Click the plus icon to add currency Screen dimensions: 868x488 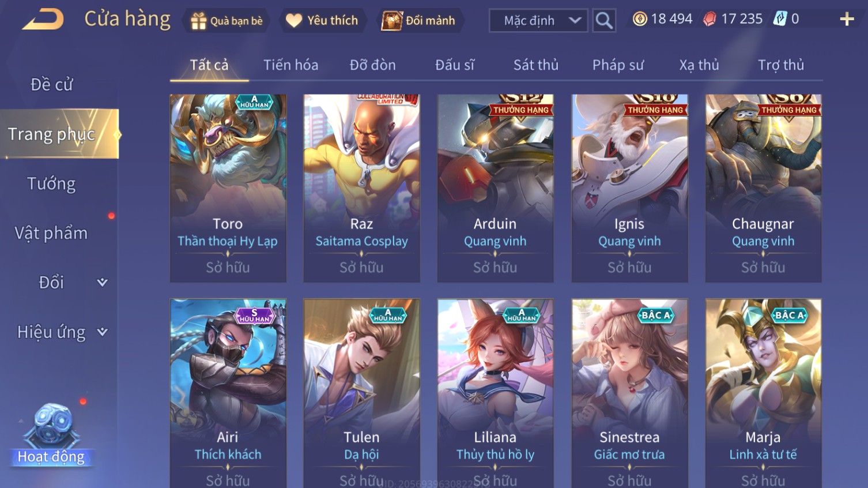(x=847, y=20)
